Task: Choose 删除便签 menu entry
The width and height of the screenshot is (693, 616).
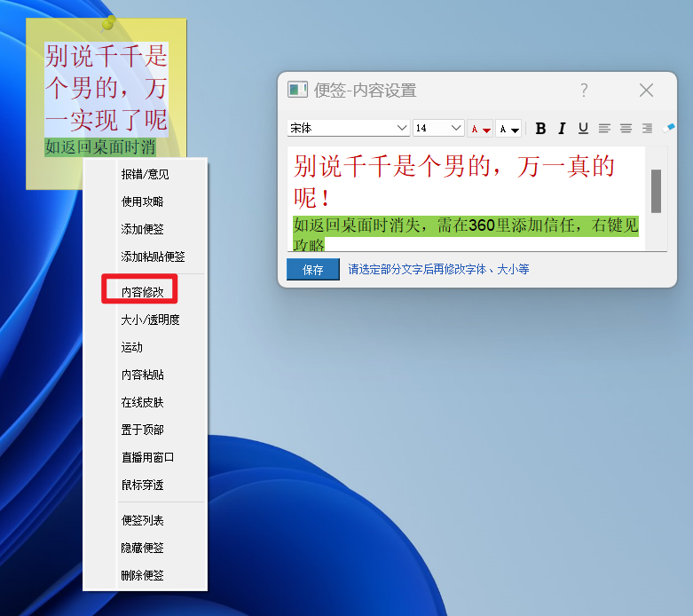Action: pyautogui.click(x=142, y=575)
